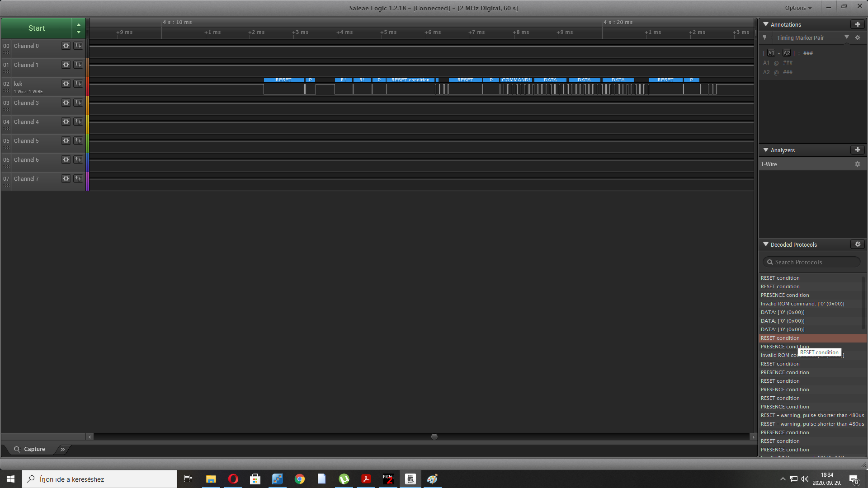Open Timing Marker Pair gear settings
This screenshot has width=868, height=488.
pos(857,38)
